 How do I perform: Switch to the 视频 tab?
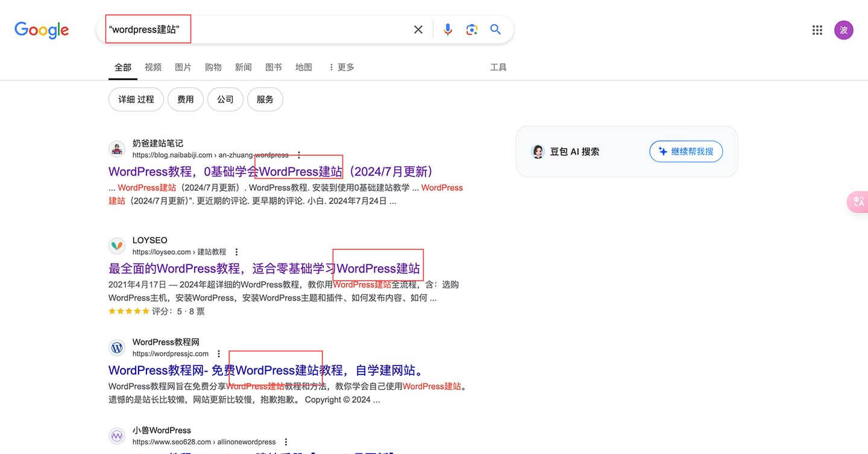pyautogui.click(x=153, y=67)
